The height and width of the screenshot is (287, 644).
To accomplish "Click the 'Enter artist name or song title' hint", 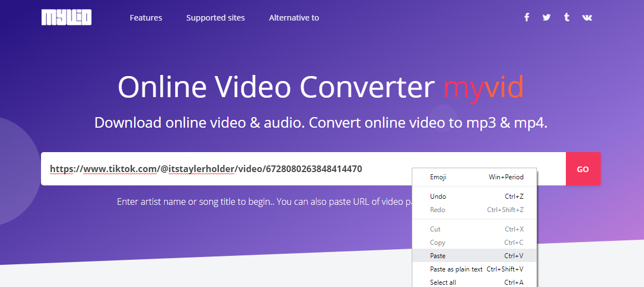I will tap(264, 202).
